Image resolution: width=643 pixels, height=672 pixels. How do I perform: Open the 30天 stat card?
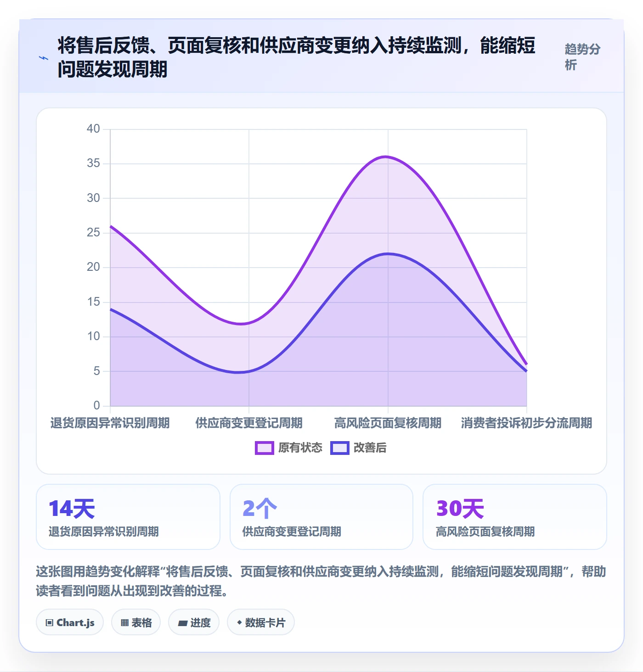[515, 517]
